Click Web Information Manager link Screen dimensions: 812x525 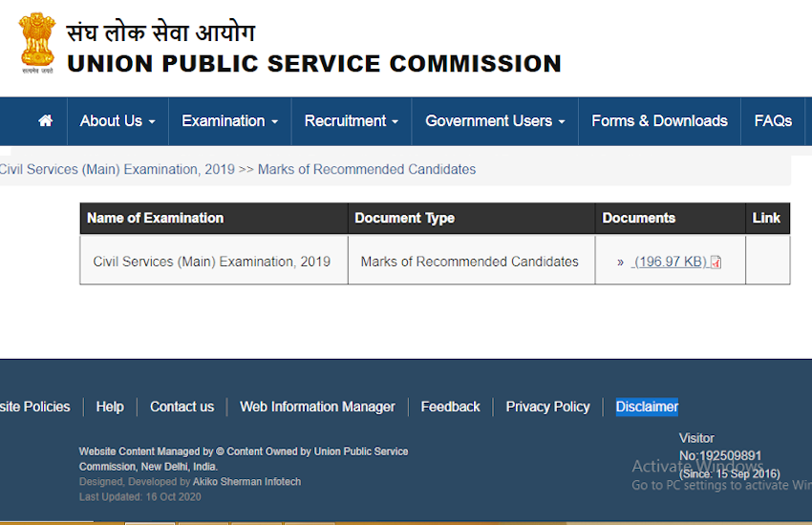pos(317,407)
